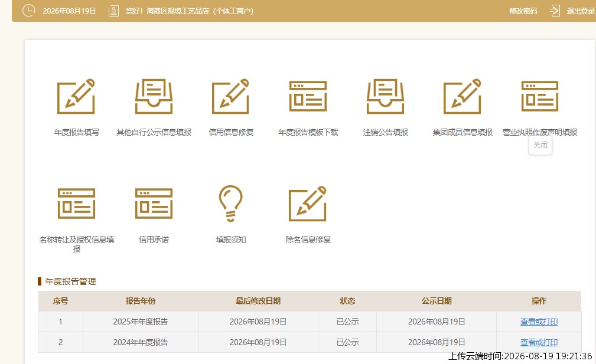
Task: Click the user profile icon in header
Action: (113, 11)
